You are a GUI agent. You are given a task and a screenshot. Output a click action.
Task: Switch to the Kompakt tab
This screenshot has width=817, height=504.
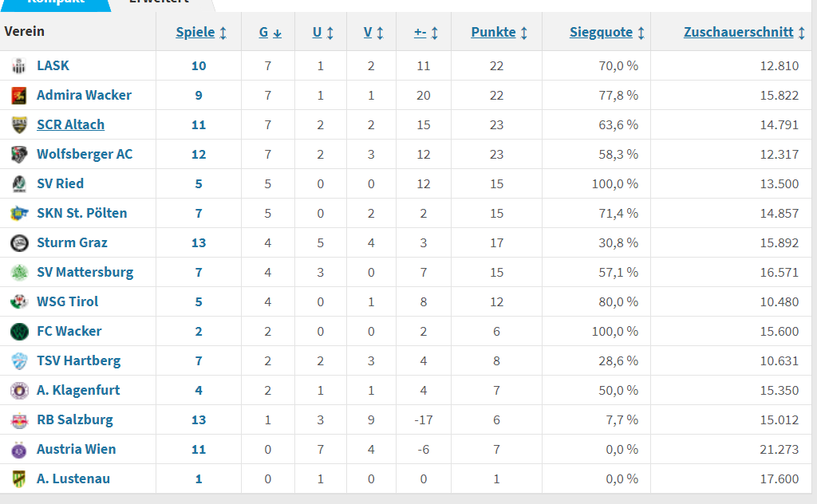tap(55, 2)
